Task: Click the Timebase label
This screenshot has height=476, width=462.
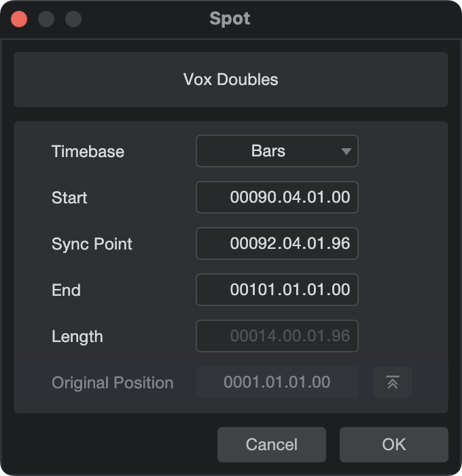Action: click(x=88, y=152)
